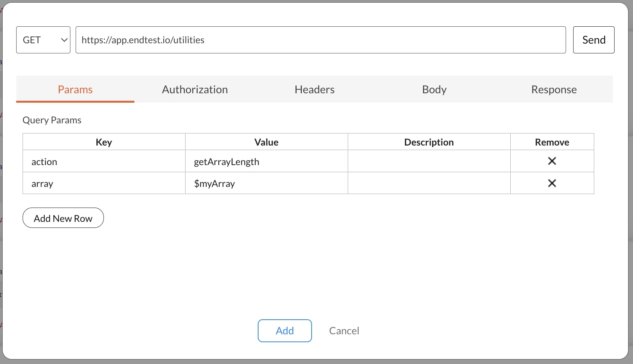The width and height of the screenshot is (633, 364).
Task: Edit the action parameter key cell
Action: pos(104,161)
